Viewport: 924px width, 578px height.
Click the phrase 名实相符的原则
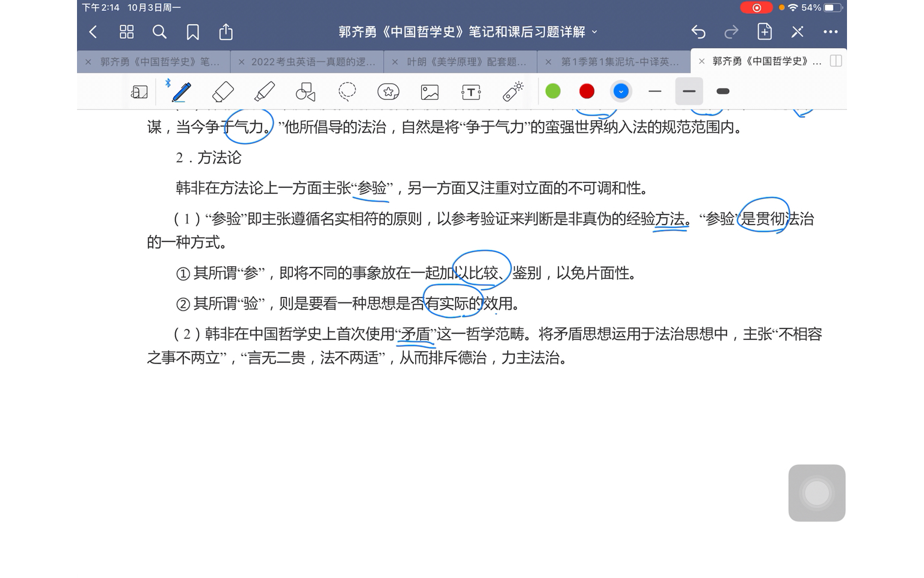pyautogui.click(x=371, y=219)
